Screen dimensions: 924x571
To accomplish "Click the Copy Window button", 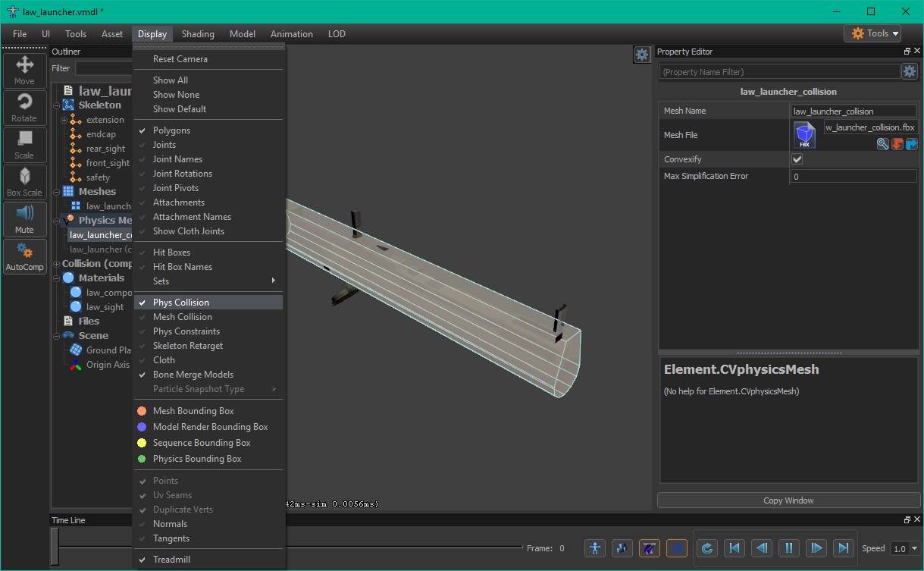I will click(x=788, y=500).
